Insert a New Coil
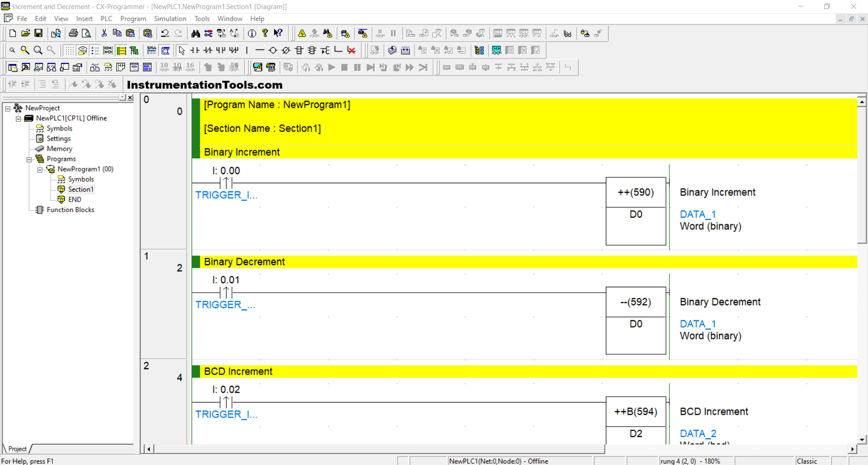 click(273, 50)
